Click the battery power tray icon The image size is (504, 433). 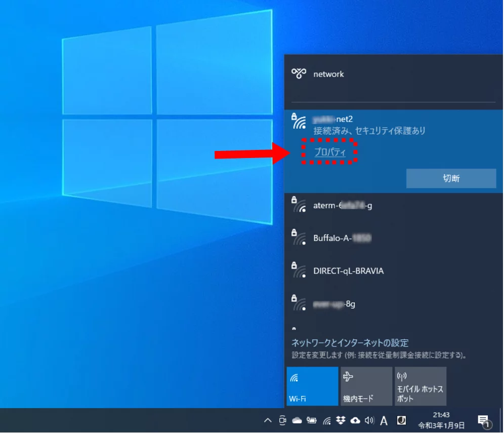[x=312, y=420]
